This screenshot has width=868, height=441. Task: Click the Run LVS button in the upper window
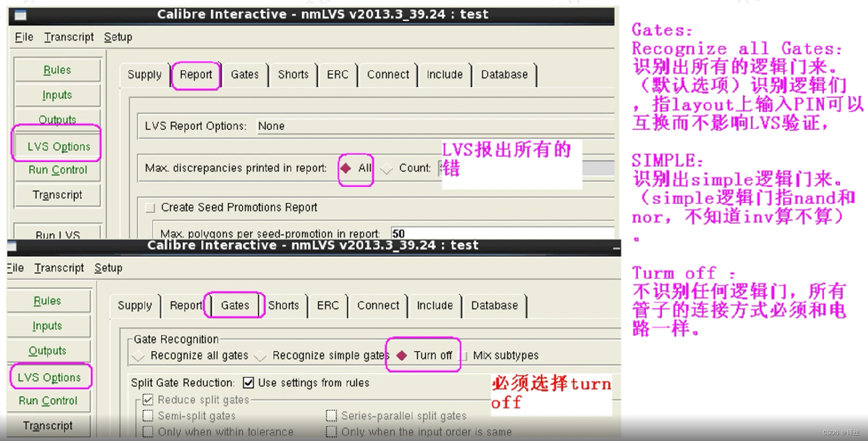click(57, 233)
